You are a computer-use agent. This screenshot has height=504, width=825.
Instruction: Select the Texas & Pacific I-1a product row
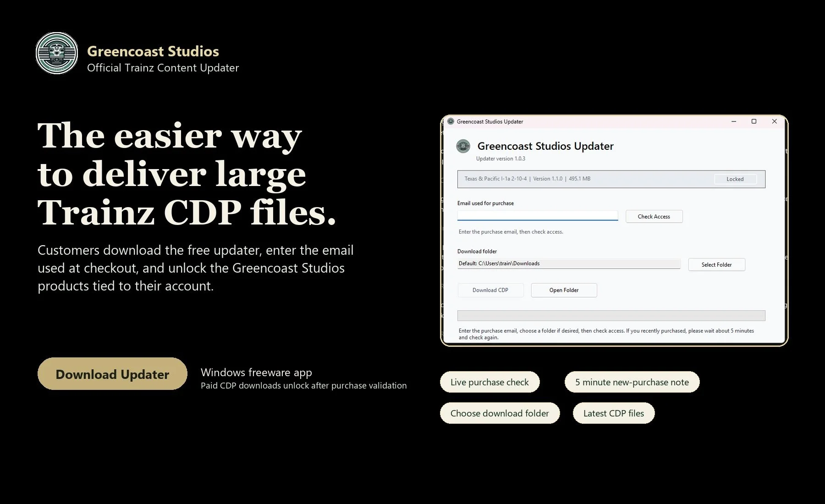(611, 179)
